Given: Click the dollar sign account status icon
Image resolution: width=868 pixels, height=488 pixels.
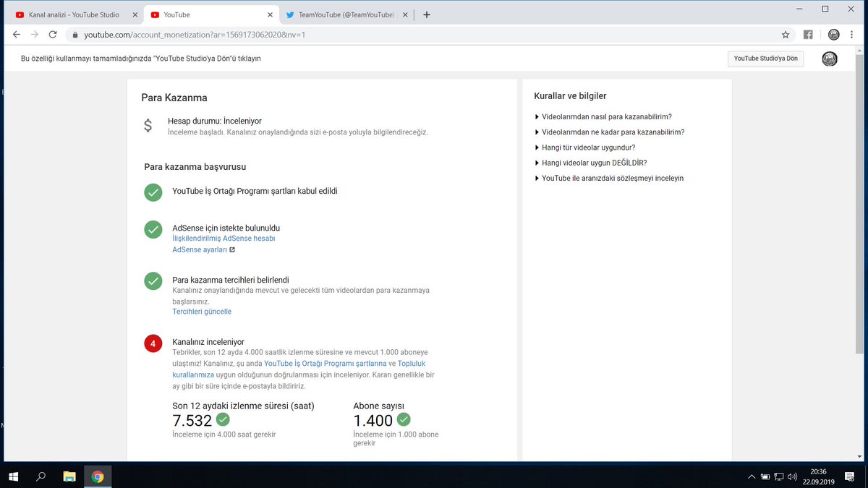Looking at the screenshot, I should pos(148,126).
